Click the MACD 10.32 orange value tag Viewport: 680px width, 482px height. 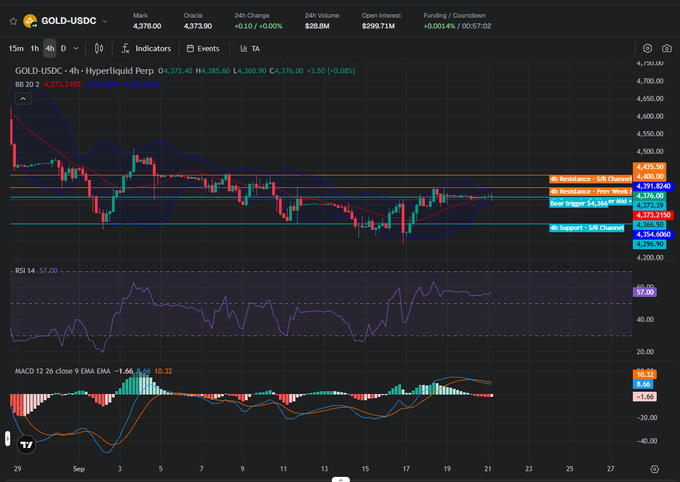click(x=645, y=374)
